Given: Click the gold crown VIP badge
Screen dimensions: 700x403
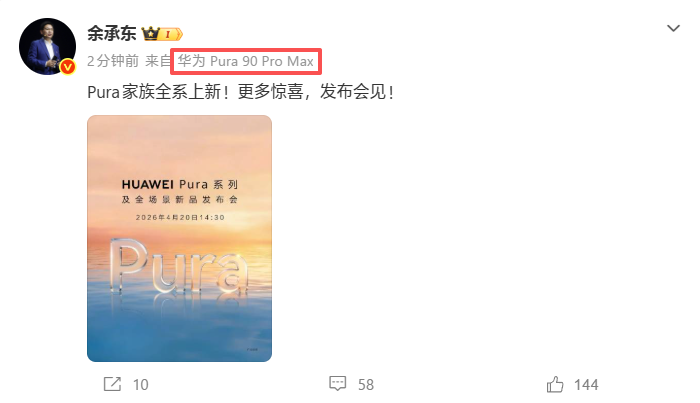Looking at the screenshot, I should point(151,34).
